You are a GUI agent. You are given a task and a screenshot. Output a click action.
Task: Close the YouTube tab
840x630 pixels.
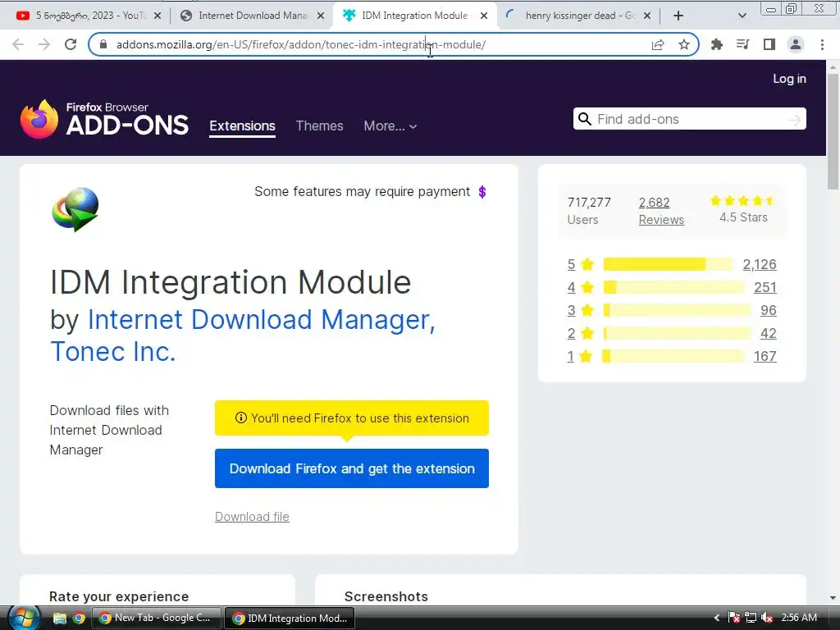pos(157,16)
